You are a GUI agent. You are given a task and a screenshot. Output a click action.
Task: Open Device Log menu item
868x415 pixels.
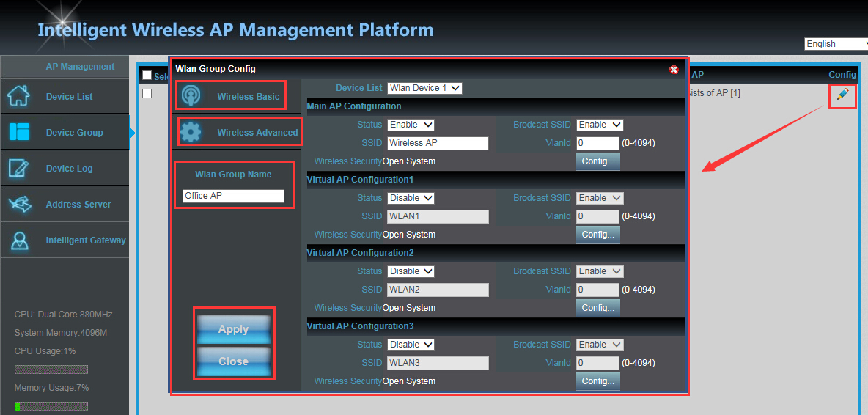65,168
